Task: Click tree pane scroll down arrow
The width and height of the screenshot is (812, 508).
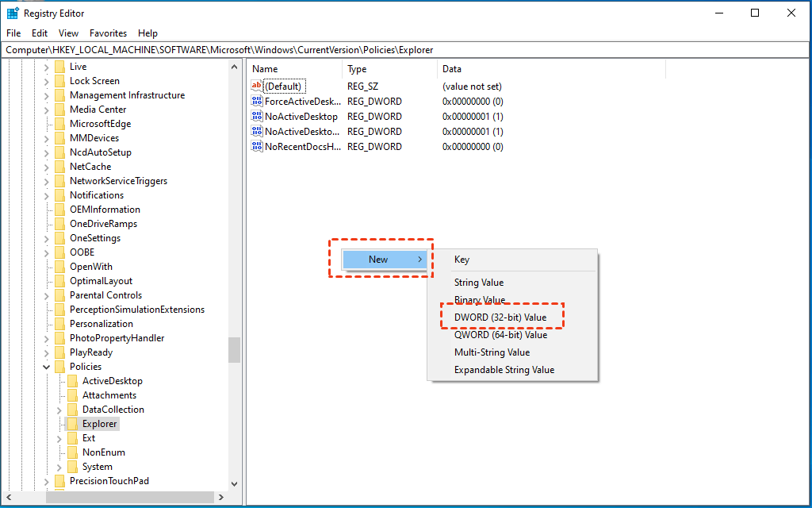Action: (x=234, y=483)
